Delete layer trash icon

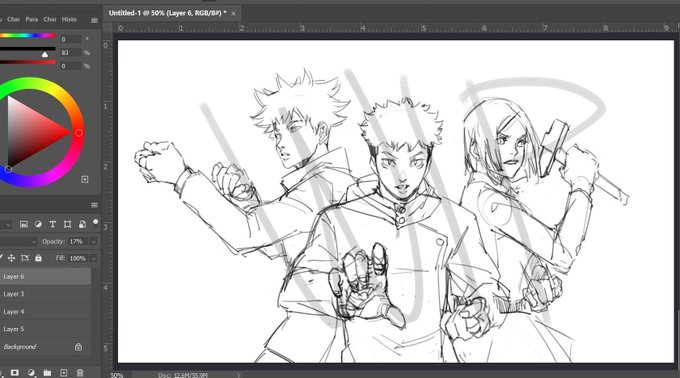coord(80,373)
